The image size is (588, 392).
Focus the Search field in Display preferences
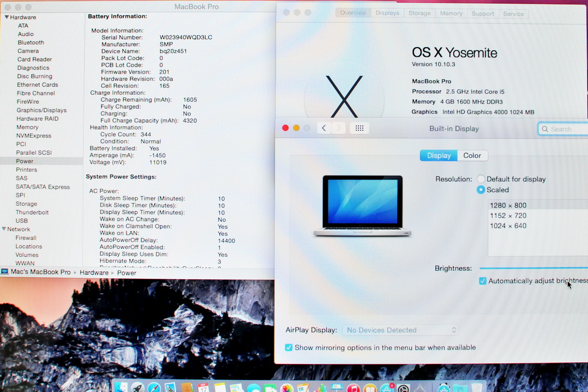click(563, 129)
